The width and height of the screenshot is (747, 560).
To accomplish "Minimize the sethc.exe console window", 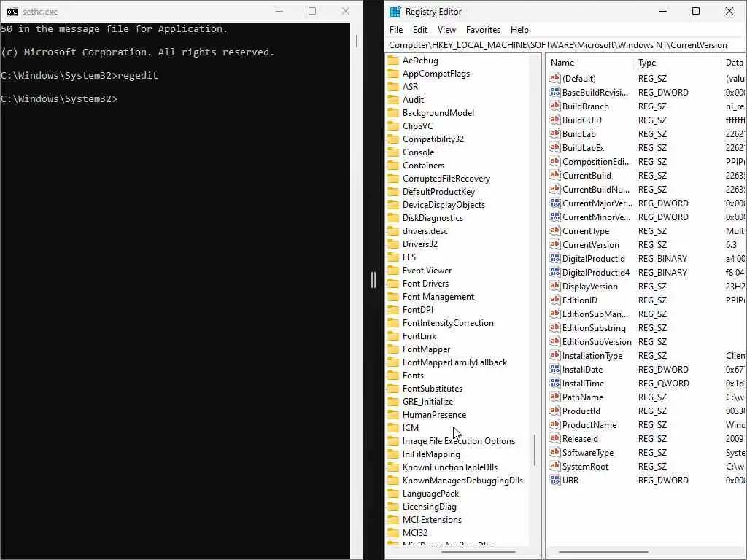I will pos(279,11).
